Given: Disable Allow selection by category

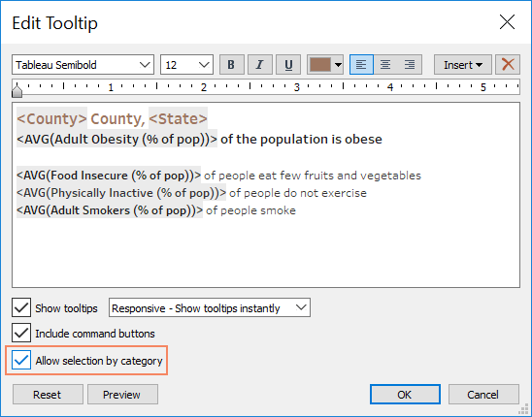Looking at the screenshot, I should 21,360.
